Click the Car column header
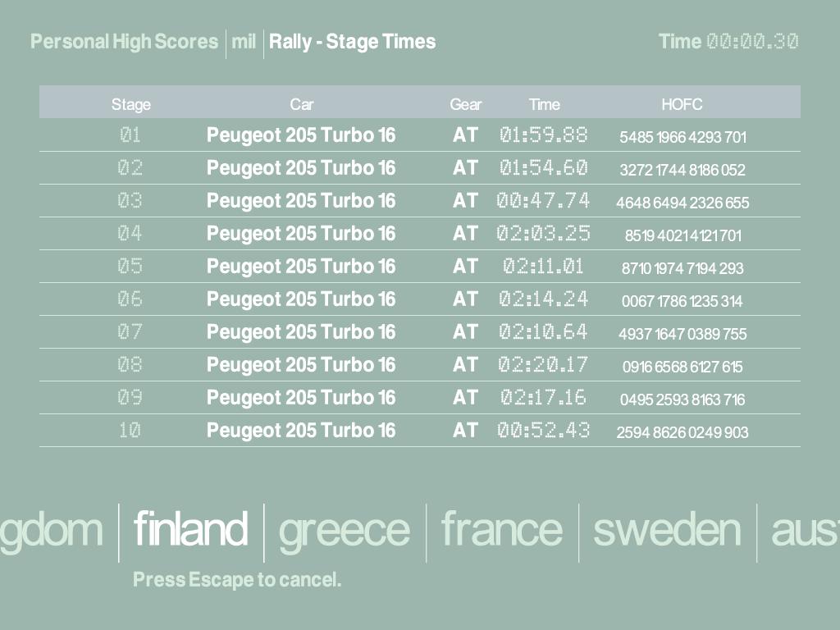The image size is (840, 630). 301,104
